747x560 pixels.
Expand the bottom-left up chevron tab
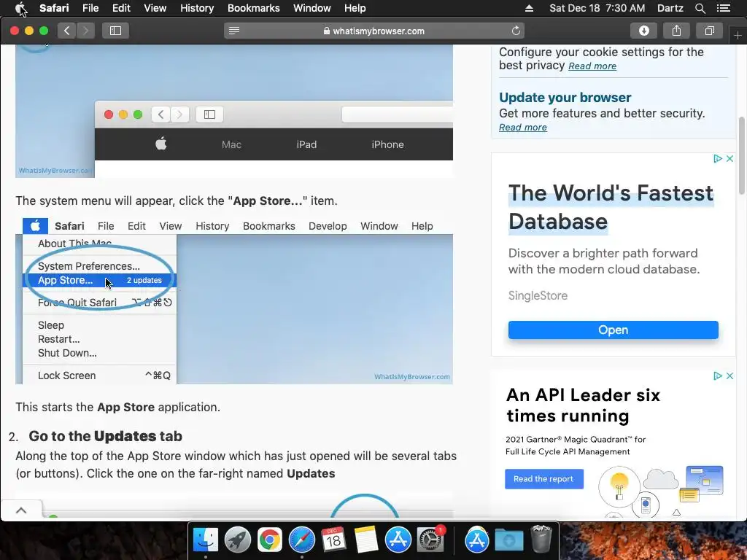[x=21, y=510]
